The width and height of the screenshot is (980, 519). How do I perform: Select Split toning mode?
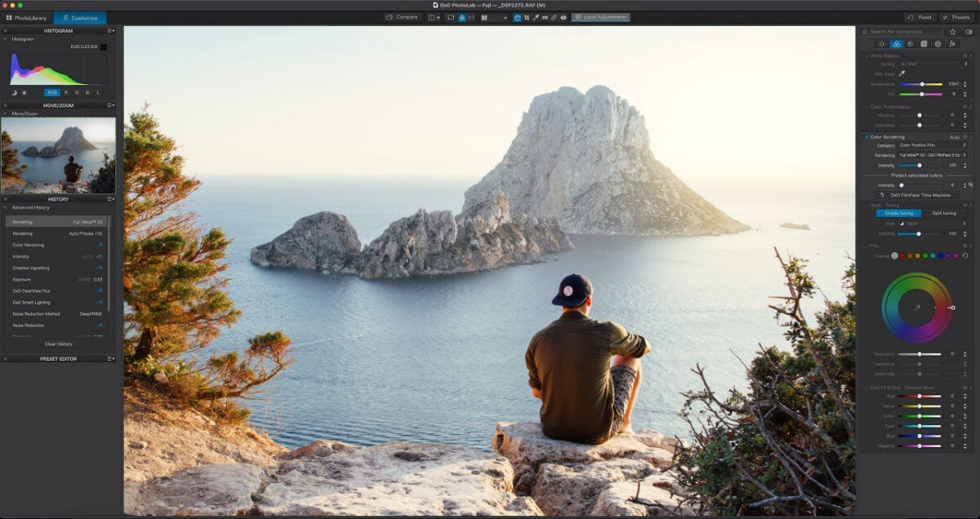point(944,213)
